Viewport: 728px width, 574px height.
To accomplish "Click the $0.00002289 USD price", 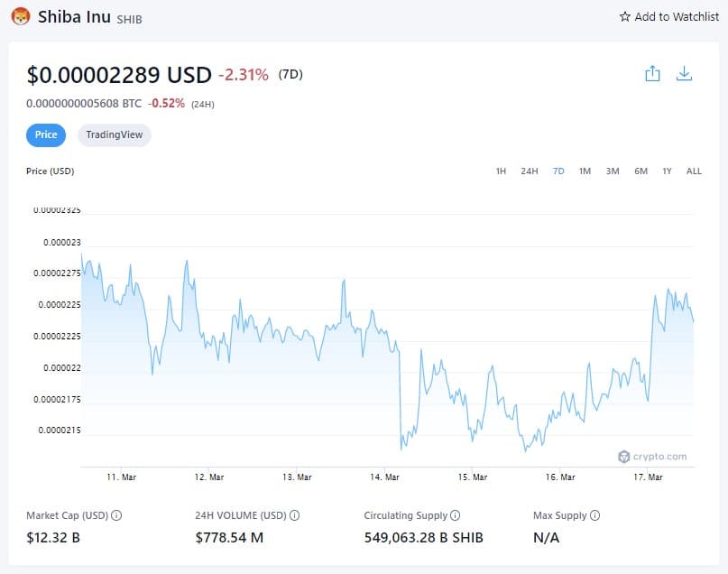I will coord(119,75).
